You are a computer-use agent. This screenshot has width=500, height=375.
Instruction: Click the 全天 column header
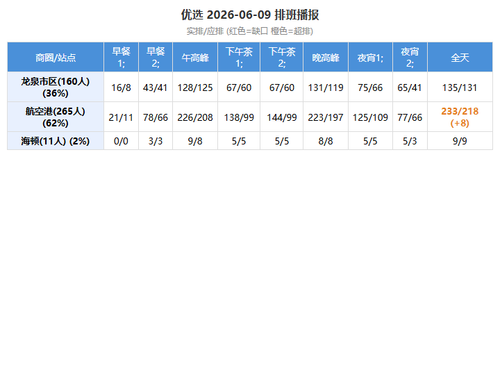pos(460,57)
